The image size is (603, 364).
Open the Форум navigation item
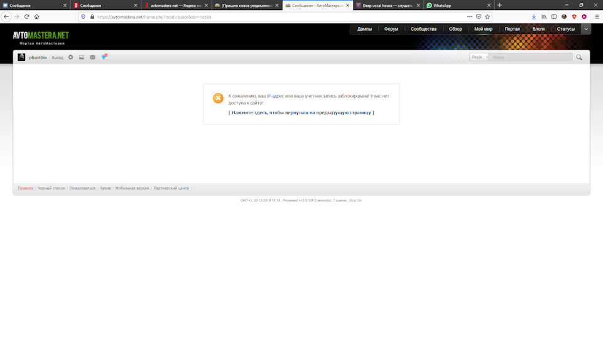(391, 29)
